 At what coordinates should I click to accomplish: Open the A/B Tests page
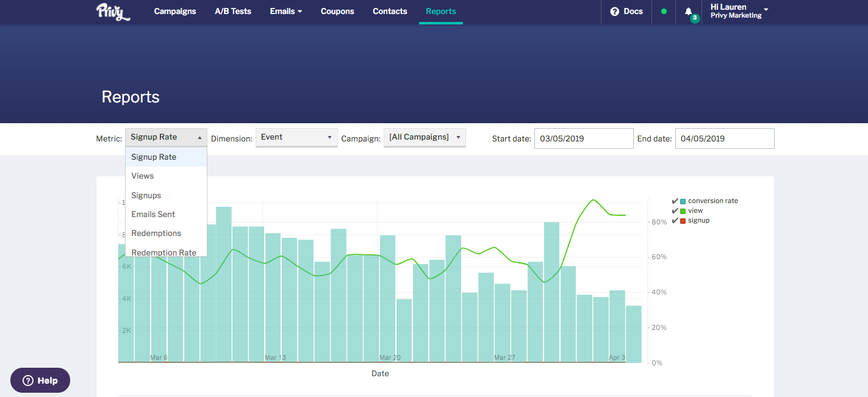pyautogui.click(x=233, y=12)
